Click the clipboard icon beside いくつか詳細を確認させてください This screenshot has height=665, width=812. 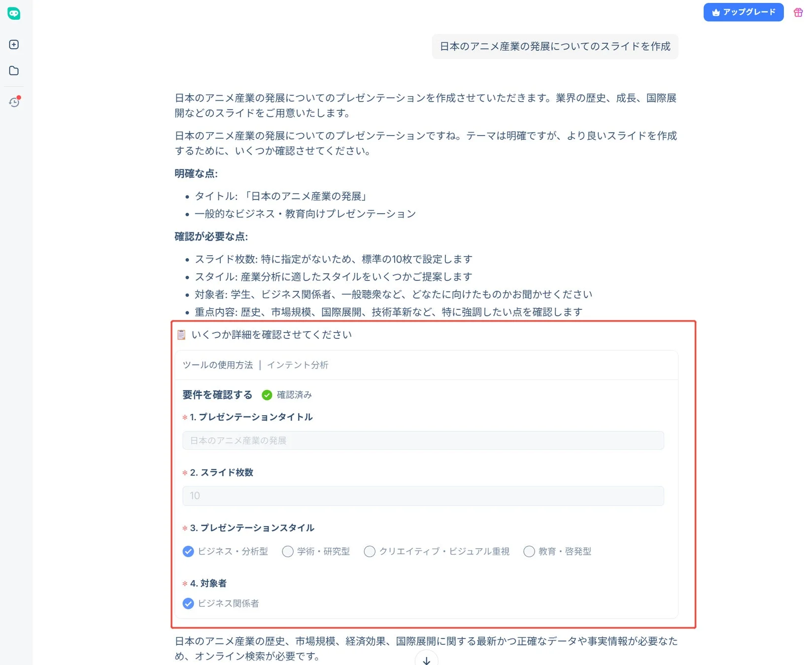[x=181, y=334]
